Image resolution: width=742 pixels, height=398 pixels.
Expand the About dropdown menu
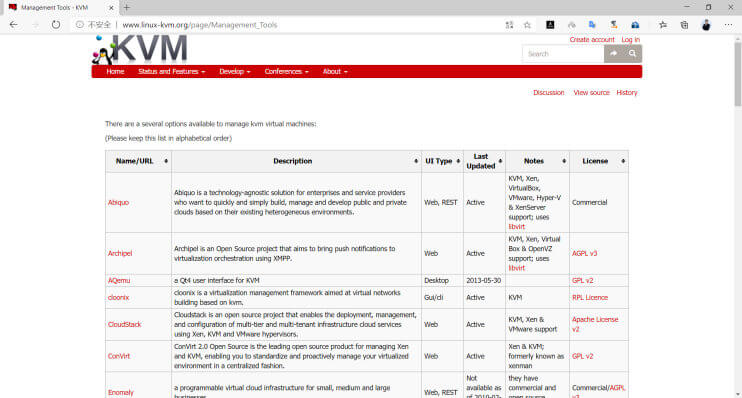tap(335, 71)
